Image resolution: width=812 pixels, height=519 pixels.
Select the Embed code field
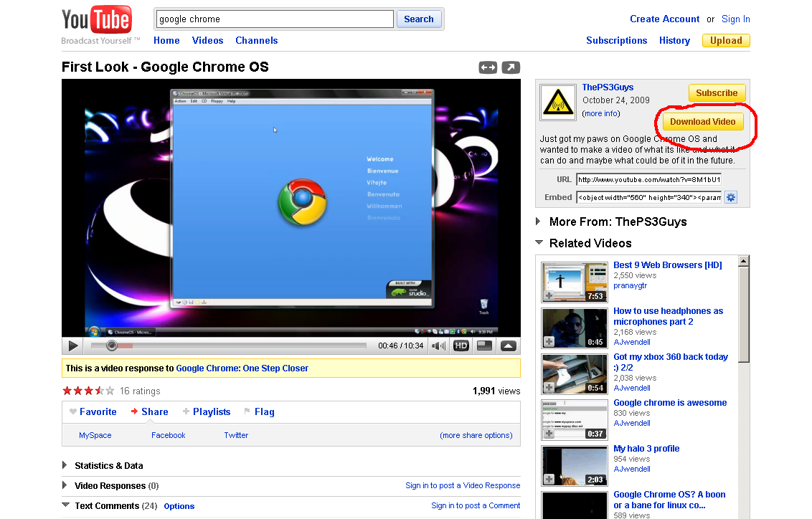[x=649, y=197]
